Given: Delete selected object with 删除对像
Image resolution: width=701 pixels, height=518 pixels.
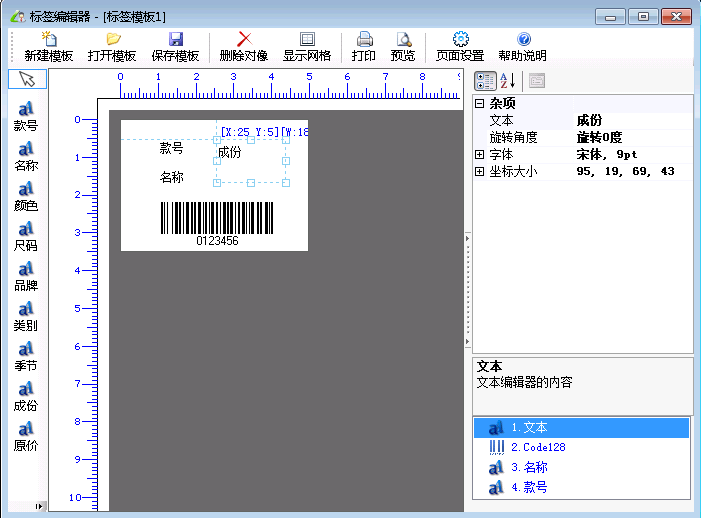Looking at the screenshot, I should coord(243,46).
